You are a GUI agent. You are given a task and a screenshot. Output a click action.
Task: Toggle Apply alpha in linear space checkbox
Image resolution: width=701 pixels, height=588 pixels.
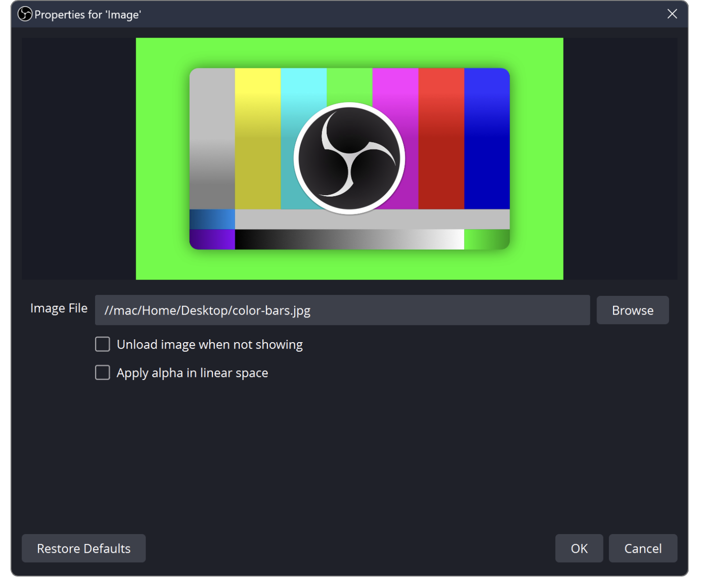tap(103, 372)
